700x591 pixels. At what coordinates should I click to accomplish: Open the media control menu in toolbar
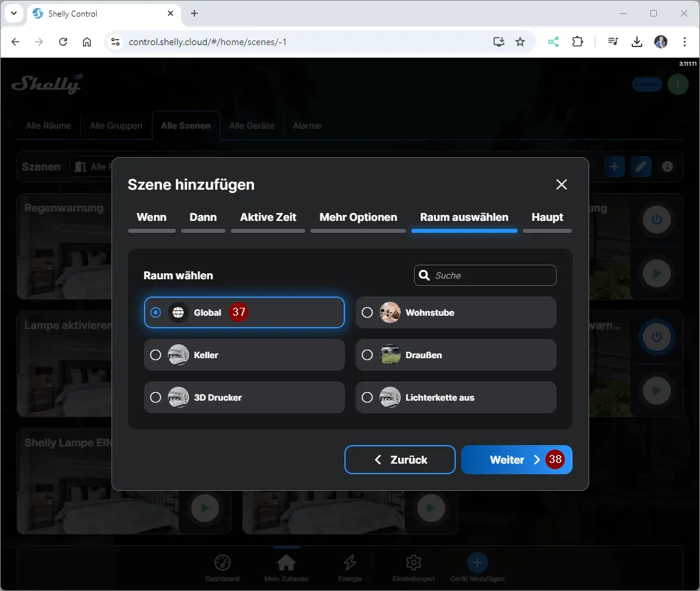tap(613, 42)
